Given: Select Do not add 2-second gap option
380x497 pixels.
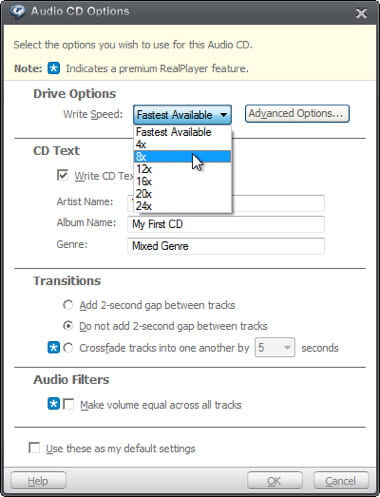Looking at the screenshot, I should pos(68,326).
